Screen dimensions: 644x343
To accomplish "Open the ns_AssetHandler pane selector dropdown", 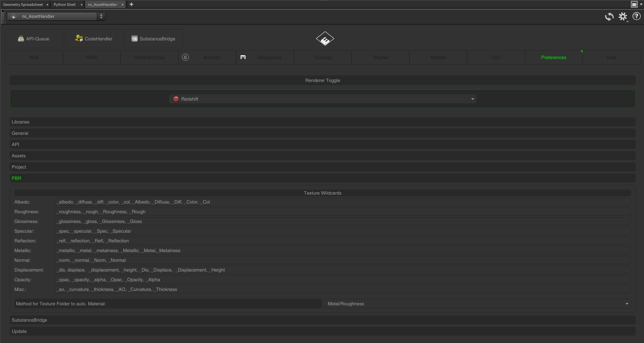I will point(56,16).
